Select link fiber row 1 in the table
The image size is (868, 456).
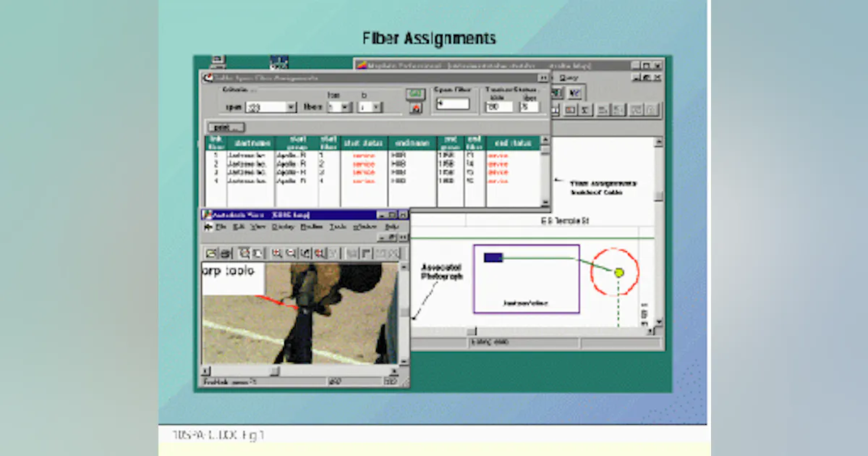pyautogui.click(x=373, y=155)
